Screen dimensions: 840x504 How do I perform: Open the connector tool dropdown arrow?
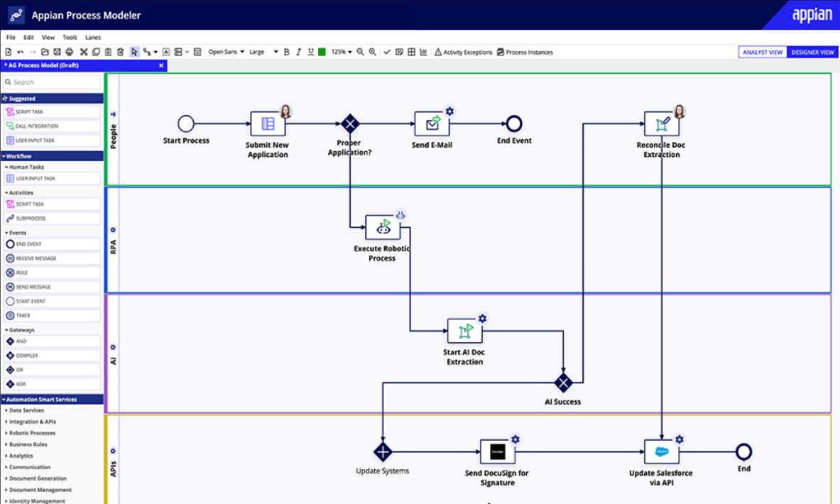coord(156,53)
